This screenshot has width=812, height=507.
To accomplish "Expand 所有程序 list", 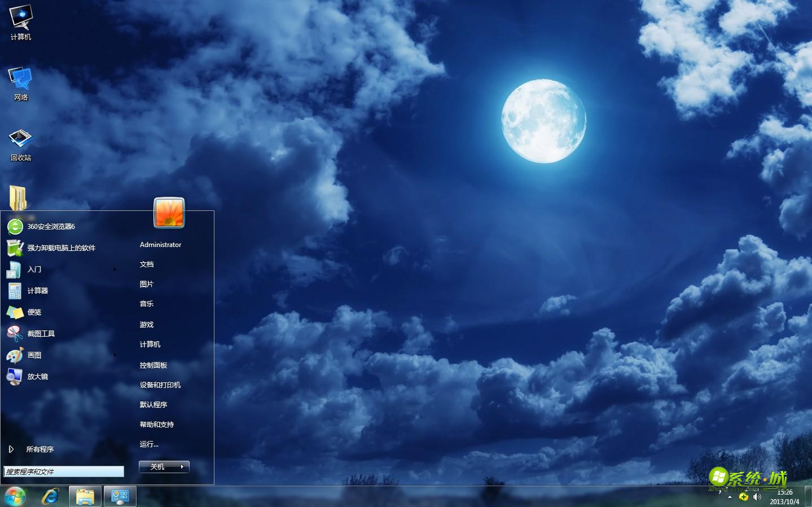I will point(39,449).
